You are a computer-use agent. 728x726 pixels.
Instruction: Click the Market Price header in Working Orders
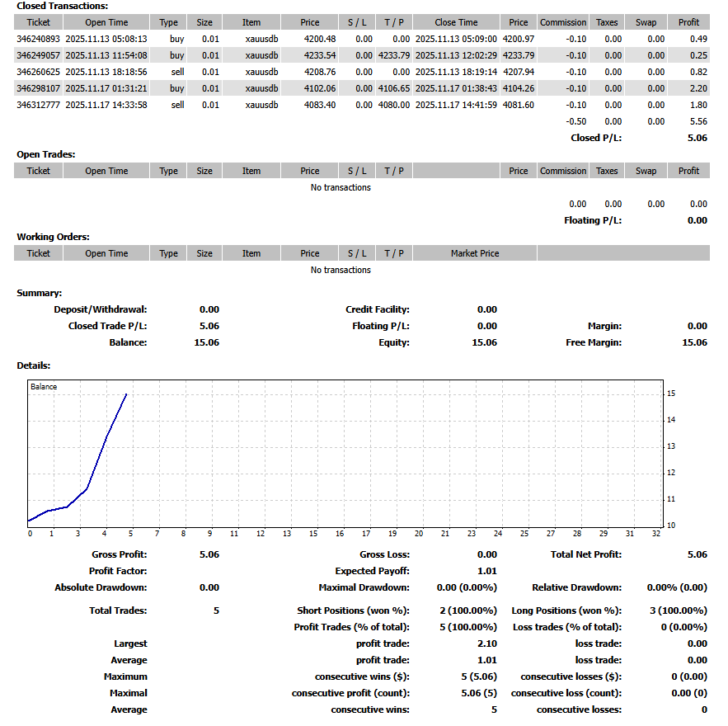pyautogui.click(x=475, y=253)
